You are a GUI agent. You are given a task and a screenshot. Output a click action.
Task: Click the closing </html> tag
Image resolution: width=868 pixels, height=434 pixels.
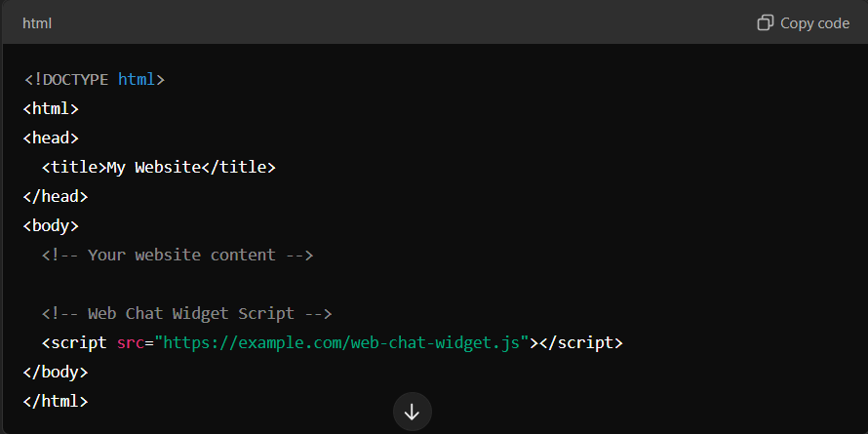[x=56, y=401]
